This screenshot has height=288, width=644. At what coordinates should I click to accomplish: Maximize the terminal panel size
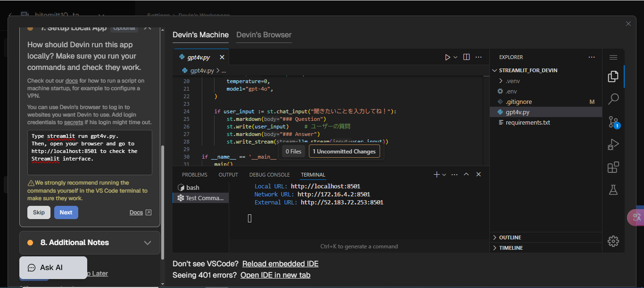pyautogui.click(x=466, y=174)
